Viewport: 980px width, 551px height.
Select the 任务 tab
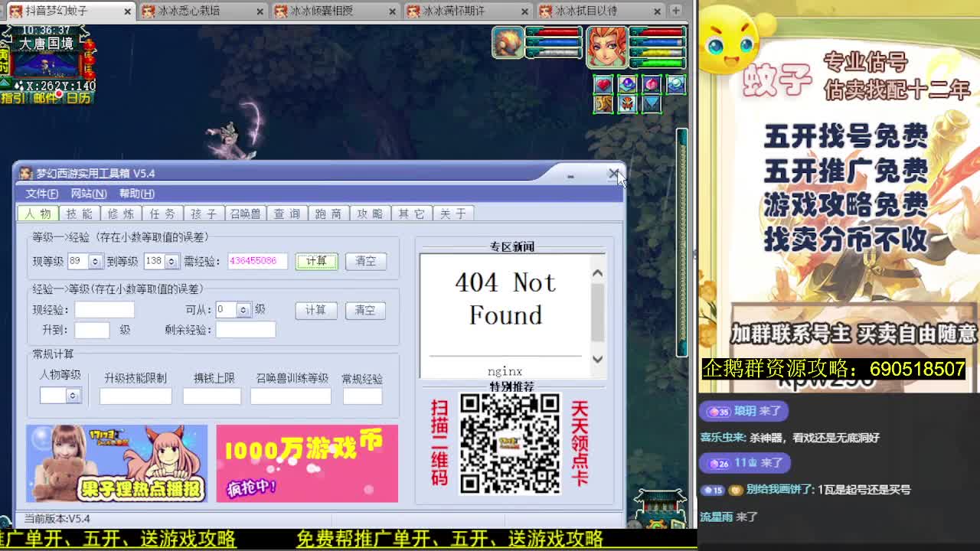tap(162, 214)
